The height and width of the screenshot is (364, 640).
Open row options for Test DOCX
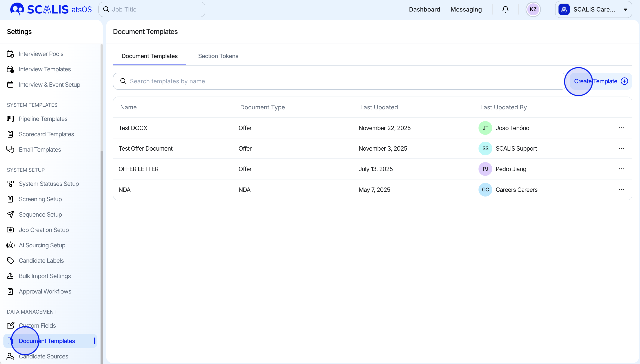tap(621, 128)
